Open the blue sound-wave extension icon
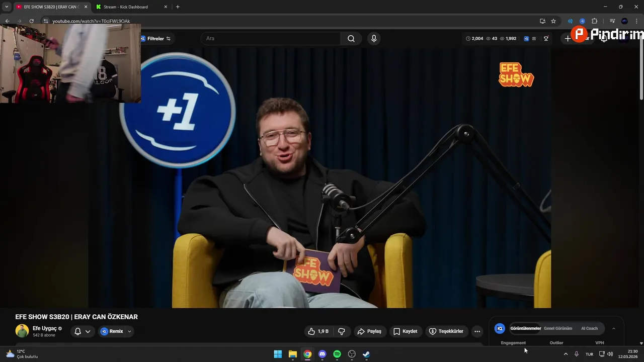This screenshot has height=362, width=644. [570, 21]
